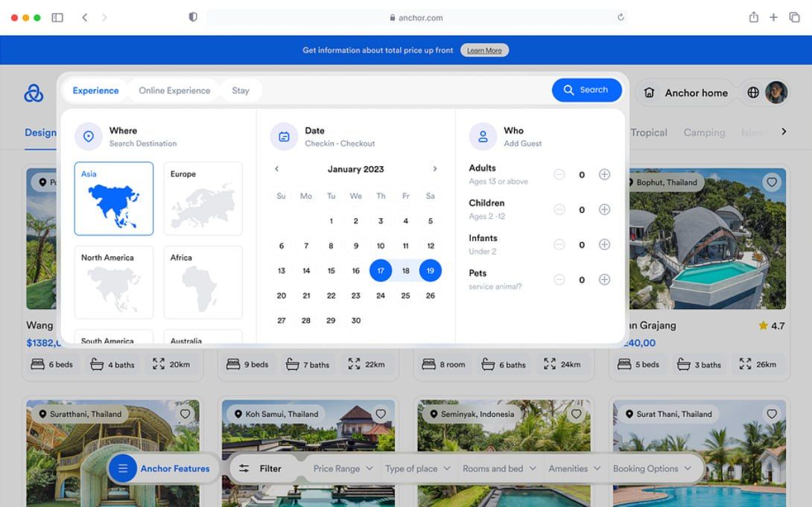Click the Learn More banner link
Image resolution: width=812 pixels, height=507 pixels.
(484, 51)
